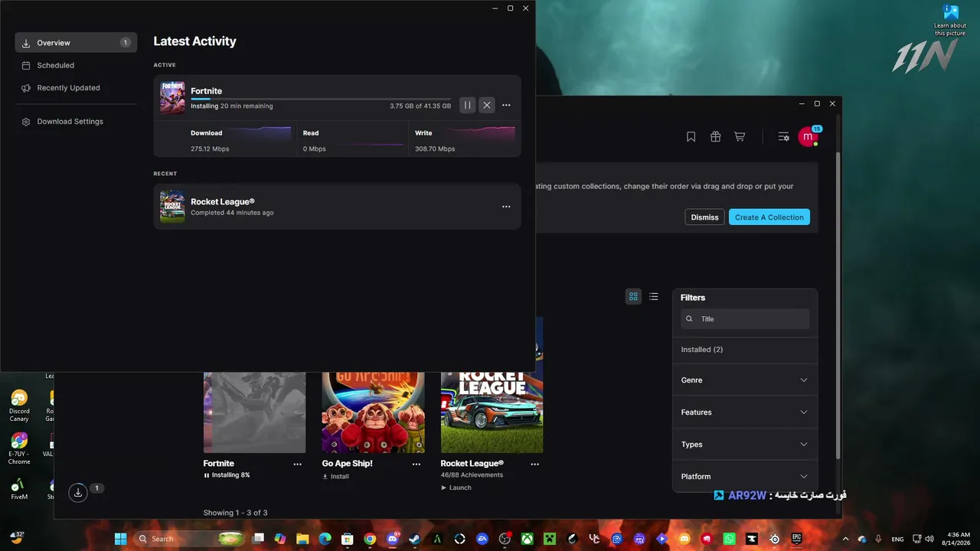Viewport: 980px width, 551px height.
Task: Expand the Genre filter
Action: pos(745,380)
